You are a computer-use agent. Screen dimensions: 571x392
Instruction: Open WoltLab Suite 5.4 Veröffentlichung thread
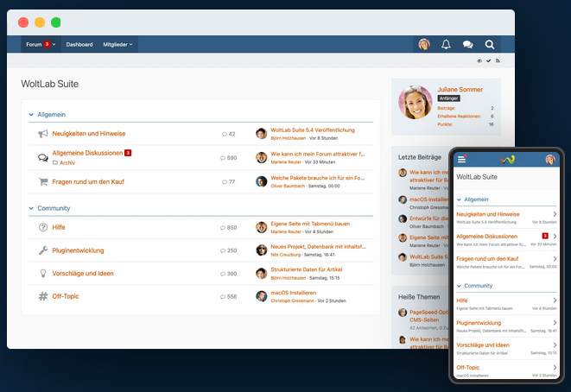coord(313,130)
